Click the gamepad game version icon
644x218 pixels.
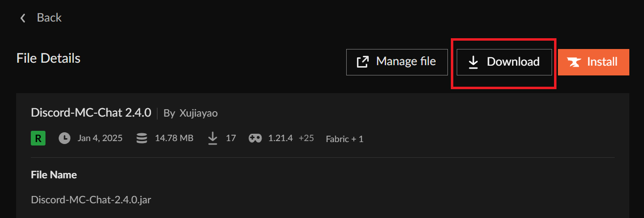pyautogui.click(x=255, y=138)
